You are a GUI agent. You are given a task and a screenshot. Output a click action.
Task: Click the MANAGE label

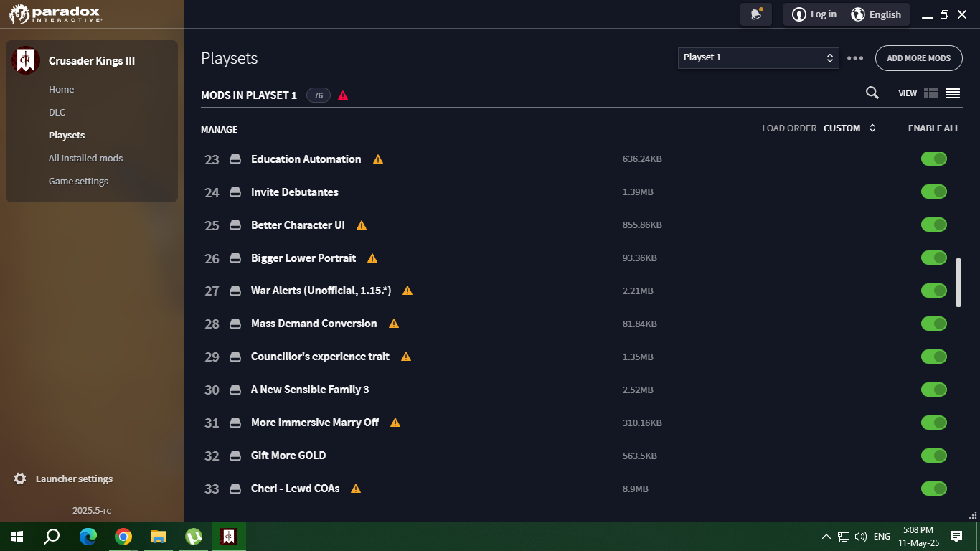(x=219, y=130)
